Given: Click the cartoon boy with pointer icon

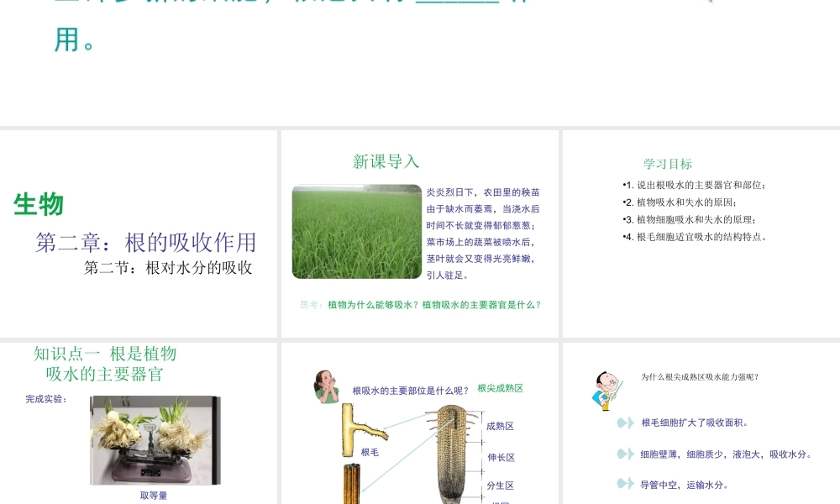Looking at the screenshot, I should tap(607, 391).
